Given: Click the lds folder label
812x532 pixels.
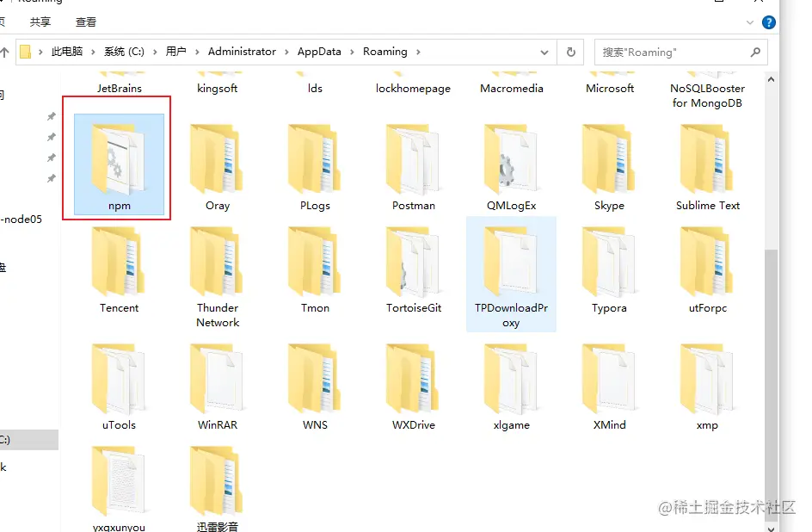Looking at the screenshot, I should [x=315, y=88].
